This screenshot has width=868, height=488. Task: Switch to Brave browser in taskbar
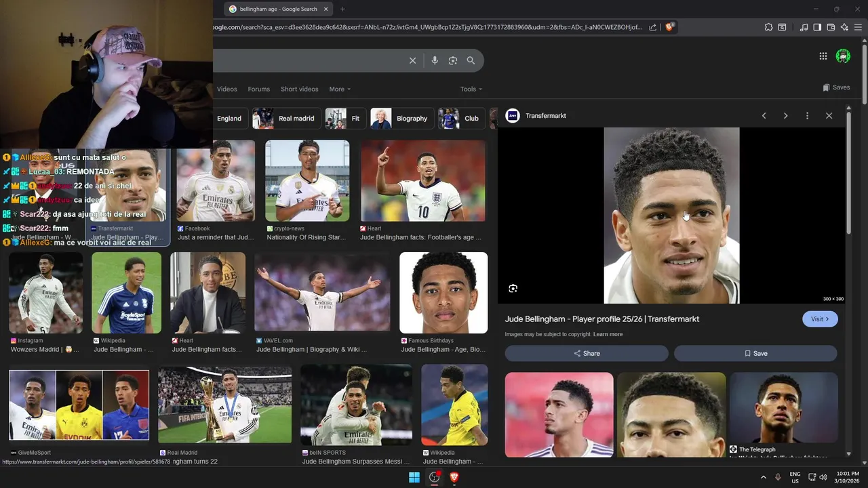(454, 477)
